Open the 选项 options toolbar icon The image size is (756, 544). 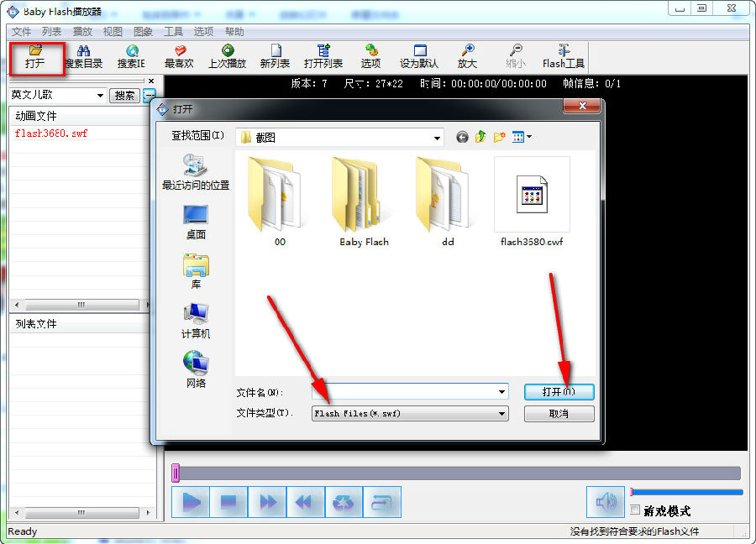point(370,57)
